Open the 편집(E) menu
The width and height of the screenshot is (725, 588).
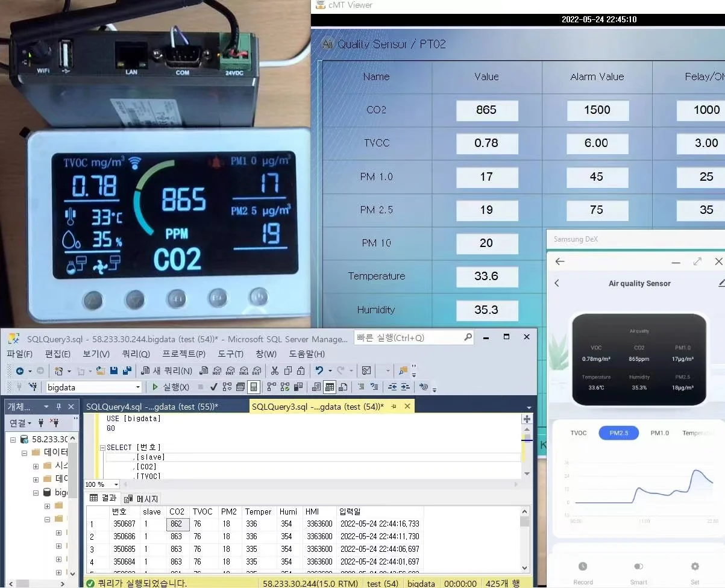58,354
